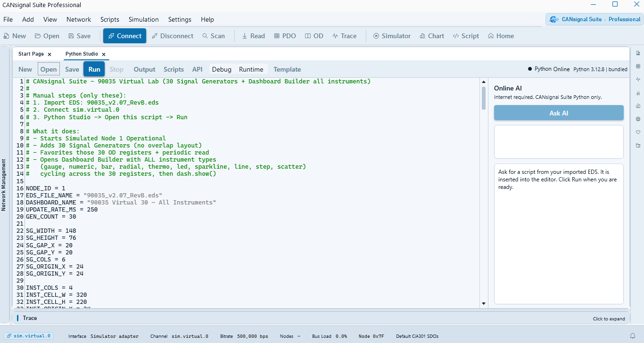Click the Ask AI button
The height and width of the screenshot is (343, 644).
(x=559, y=113)
